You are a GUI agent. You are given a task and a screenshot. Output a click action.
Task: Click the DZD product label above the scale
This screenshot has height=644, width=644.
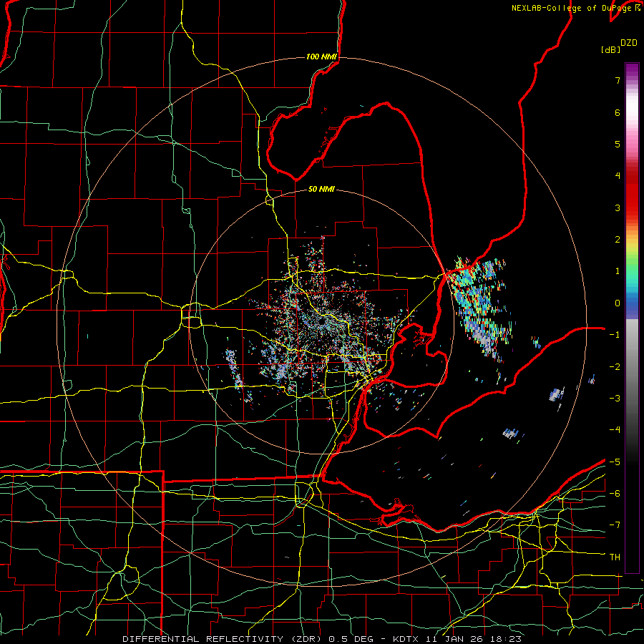click(629, 43)
